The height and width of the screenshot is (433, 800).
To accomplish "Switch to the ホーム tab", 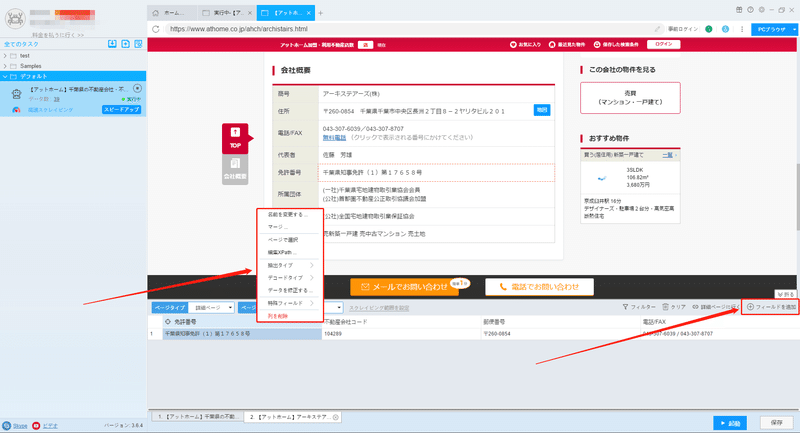I will click(x=171, y=13).
